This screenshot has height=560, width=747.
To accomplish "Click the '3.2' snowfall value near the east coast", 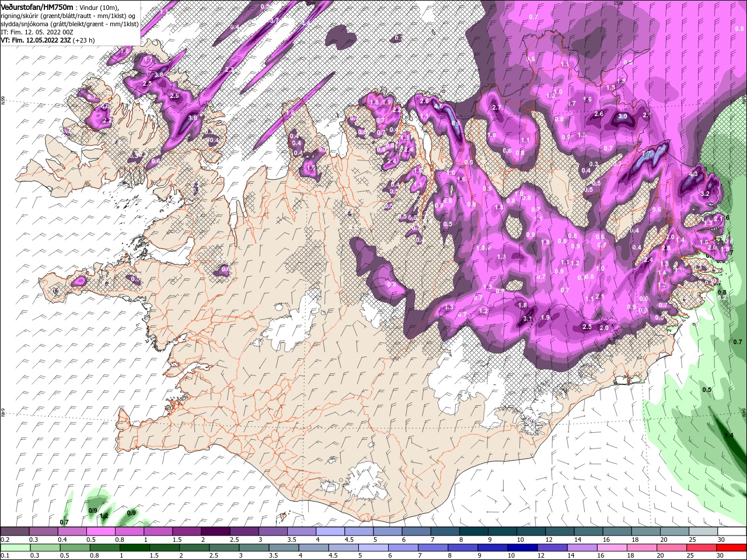I will (704, 194).
